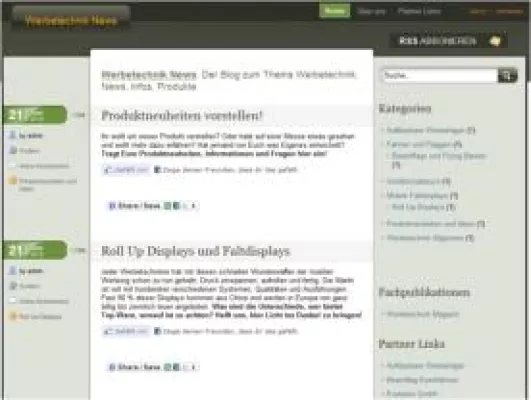531x400 pixels.
Task: Click Facebook icon beside Like in Roll Up post
Action: point(157,331)
